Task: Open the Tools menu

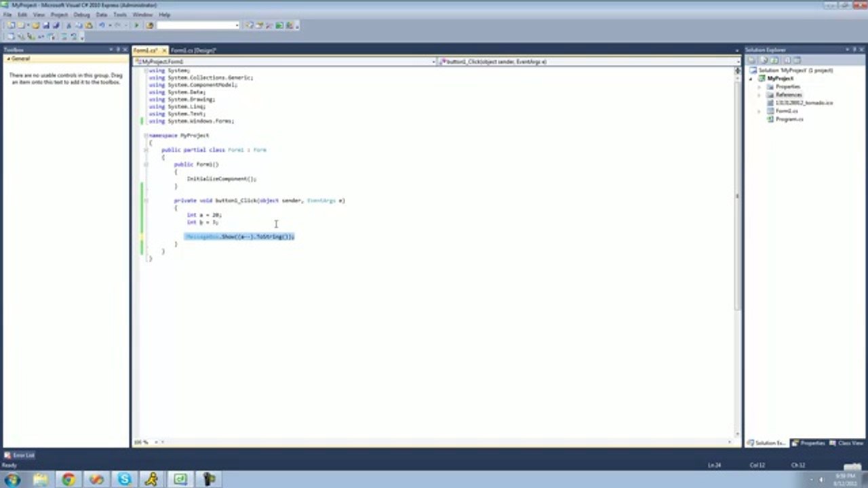Action: [x=120, y=14]
